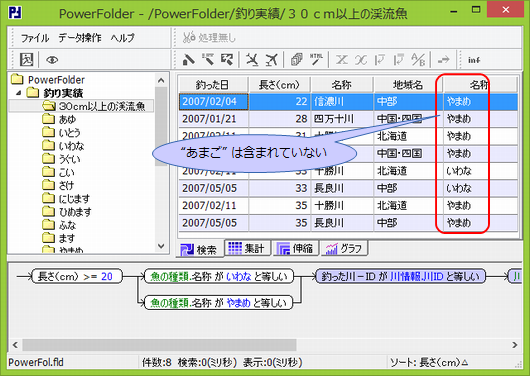530x376 pixels.
Task: Click the length cell showing 28
Action: [x=279, y=119]
